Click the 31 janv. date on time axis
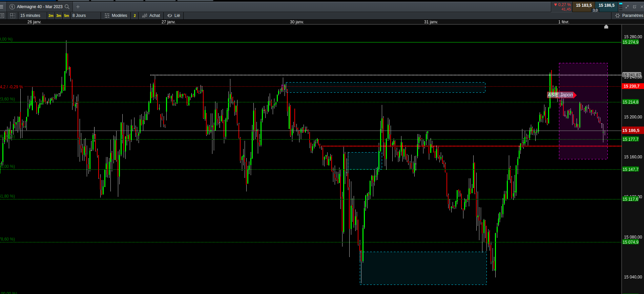 tap(431, 22)
